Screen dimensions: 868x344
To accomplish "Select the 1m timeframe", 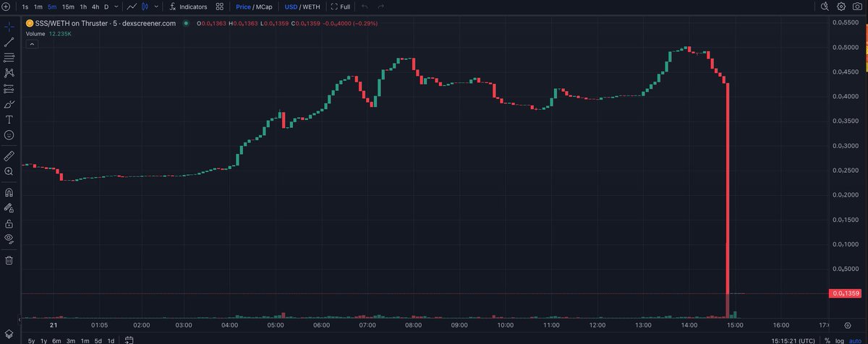I will pyautogui.click(x=38, y=7).
